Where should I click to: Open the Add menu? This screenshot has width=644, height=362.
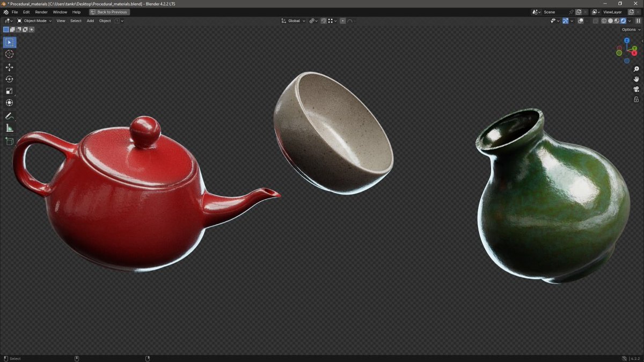(90, 20)
